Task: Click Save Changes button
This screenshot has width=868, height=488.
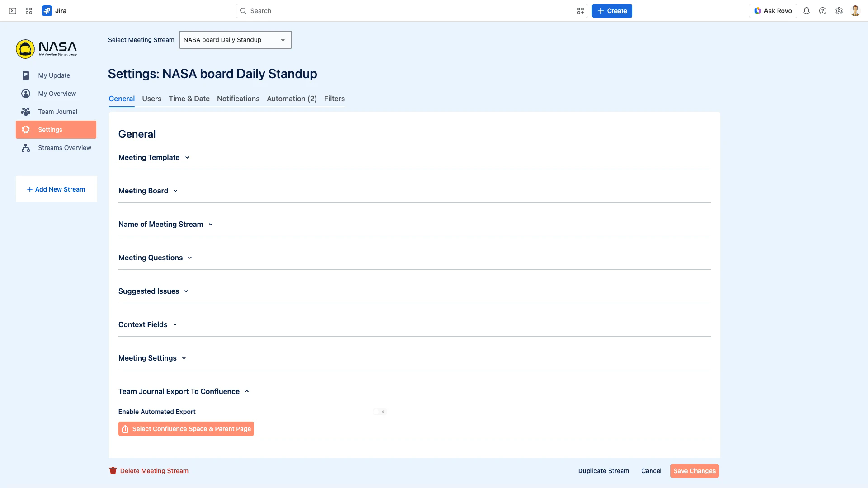Action: coord(694,471)
